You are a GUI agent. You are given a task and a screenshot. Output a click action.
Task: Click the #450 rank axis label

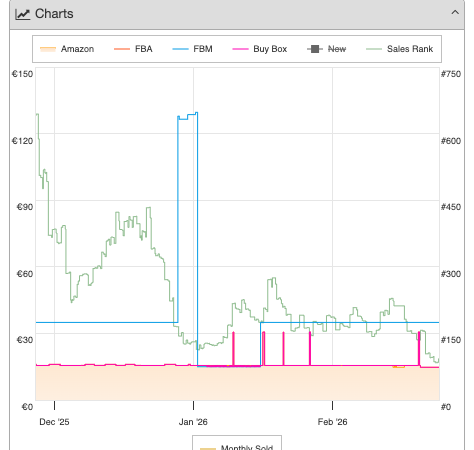point(451,207)
